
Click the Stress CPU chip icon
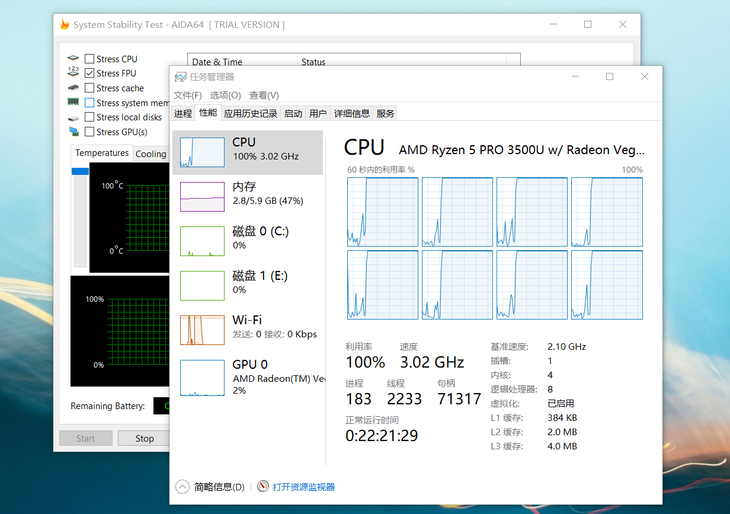coord(73,58)
